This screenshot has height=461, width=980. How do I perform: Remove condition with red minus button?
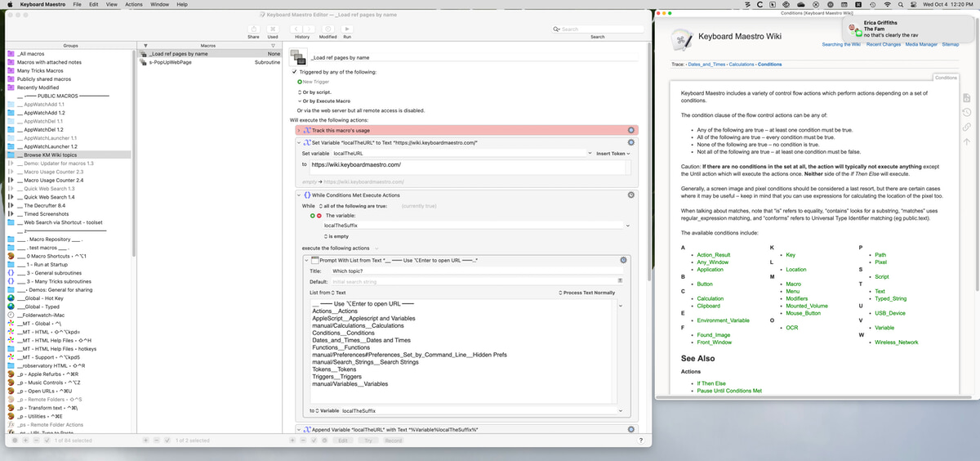319,215
